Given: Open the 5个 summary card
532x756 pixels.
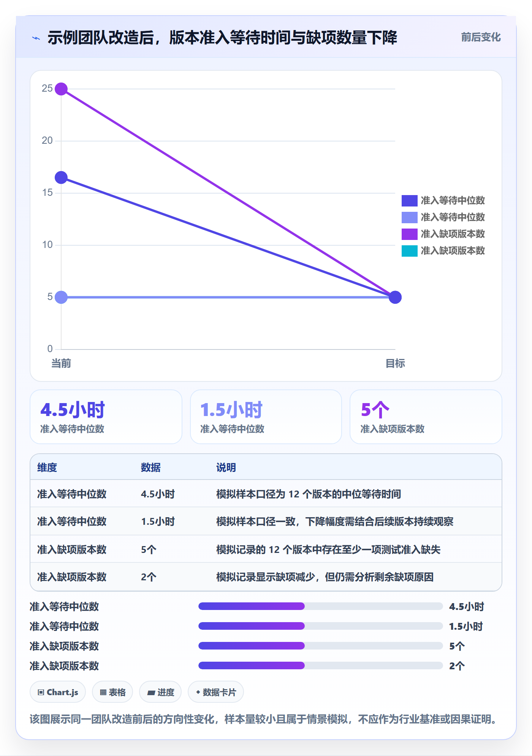Looking at the screenshot, I should tap(426, 417).
